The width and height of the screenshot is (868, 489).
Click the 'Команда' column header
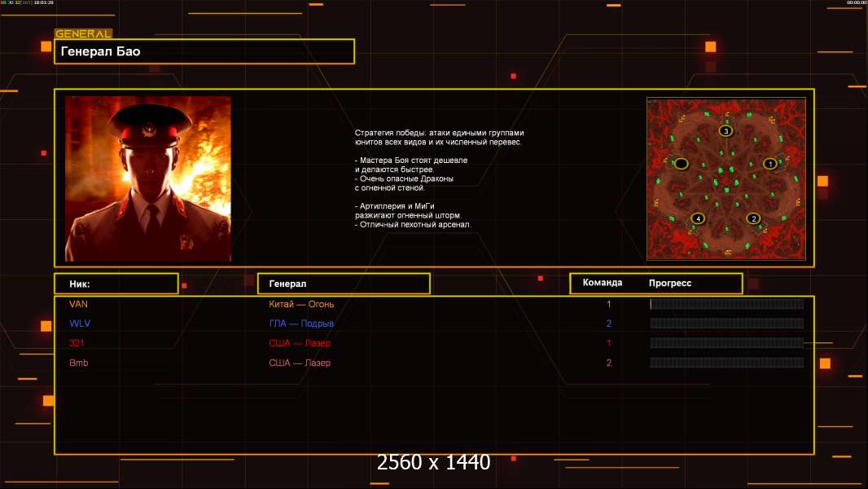click(603, 283)
